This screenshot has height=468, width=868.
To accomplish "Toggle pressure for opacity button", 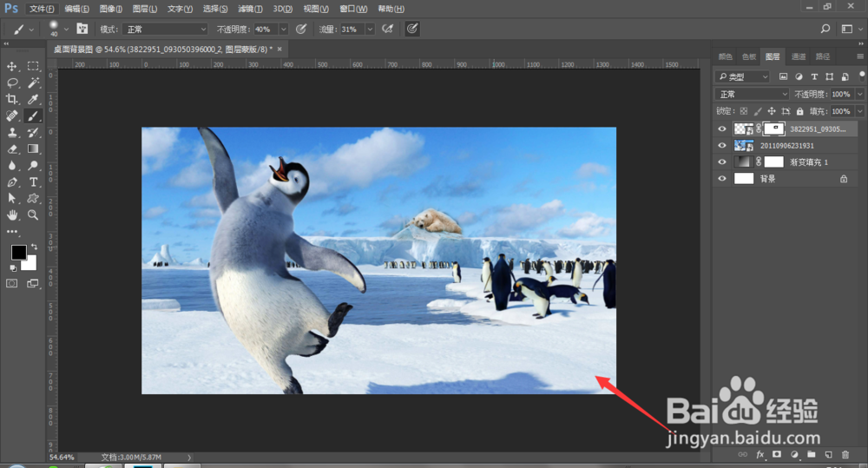I will (301, 29).
